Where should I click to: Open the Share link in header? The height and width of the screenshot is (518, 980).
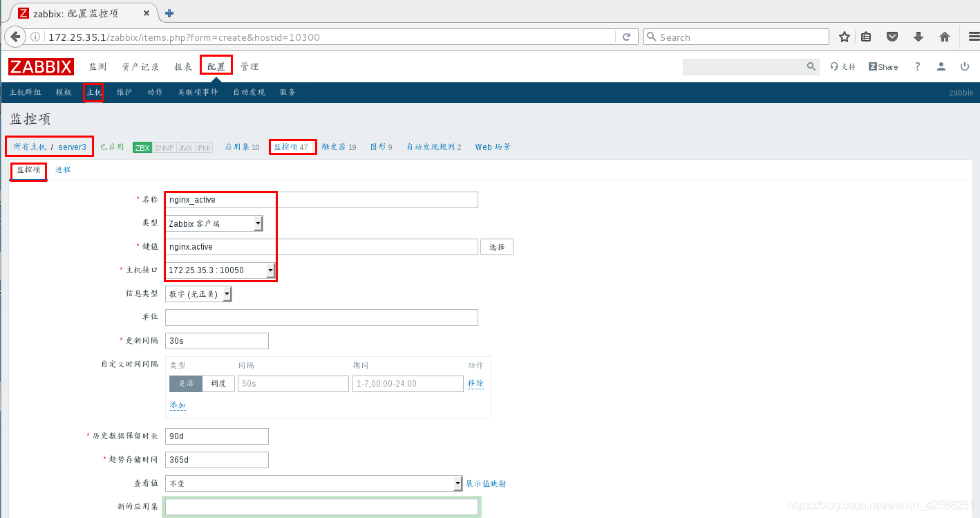883,66
